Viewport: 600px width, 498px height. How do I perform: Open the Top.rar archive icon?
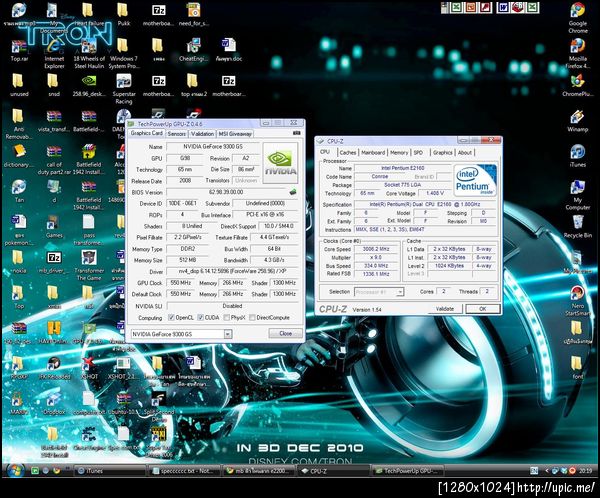19,50
